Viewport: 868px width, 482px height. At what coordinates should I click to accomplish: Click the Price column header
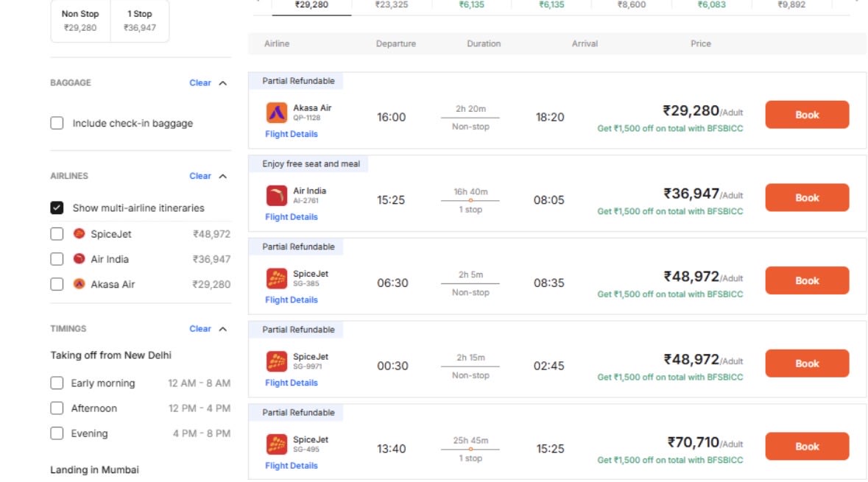pos(700,43)
